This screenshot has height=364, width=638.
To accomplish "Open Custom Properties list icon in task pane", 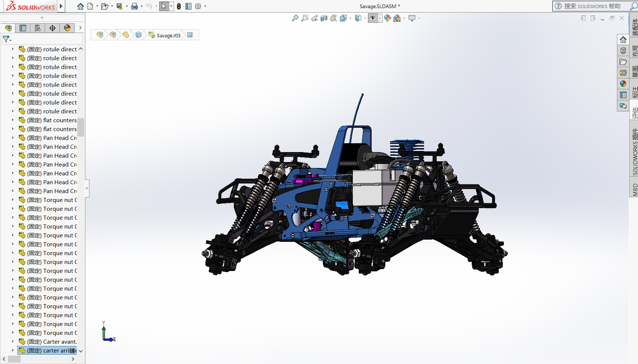I will [623, 95].
